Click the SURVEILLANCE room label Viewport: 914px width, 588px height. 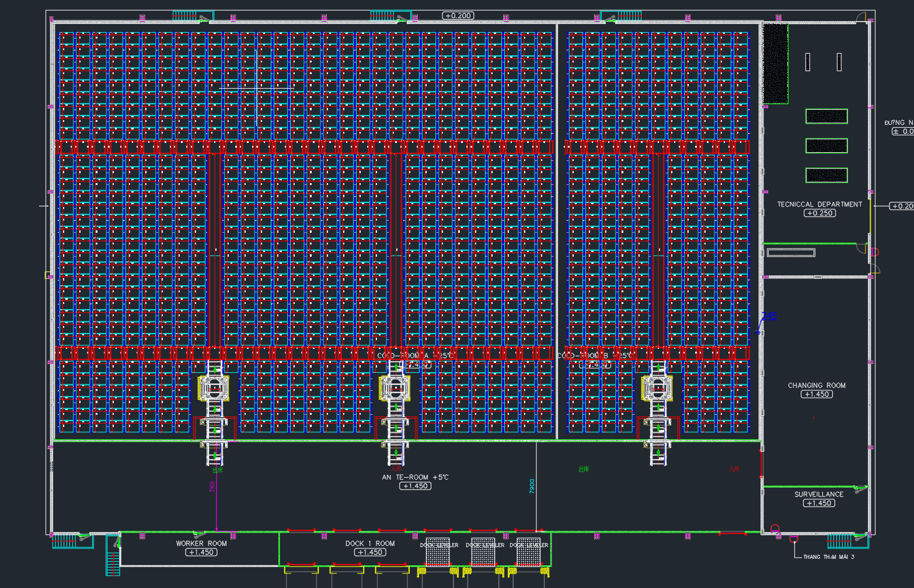pos(818,494)
